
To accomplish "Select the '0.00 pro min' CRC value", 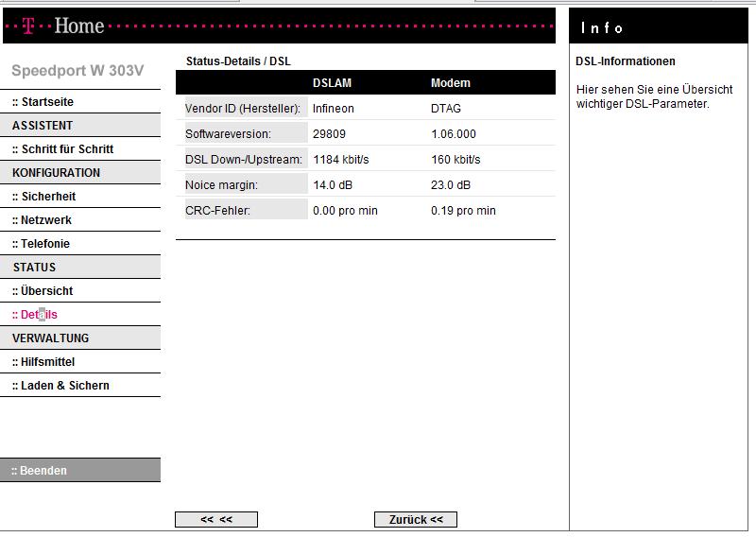I will [x=345, y=211].
